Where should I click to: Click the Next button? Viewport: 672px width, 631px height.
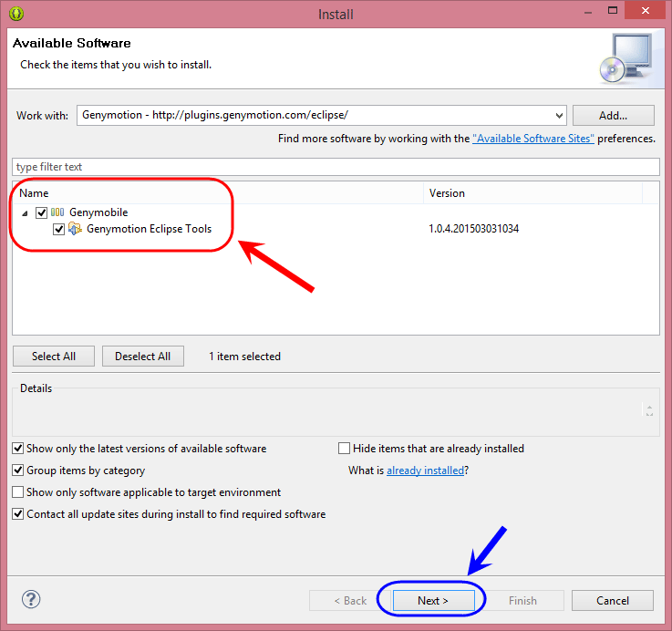click(x=433, y=601)
